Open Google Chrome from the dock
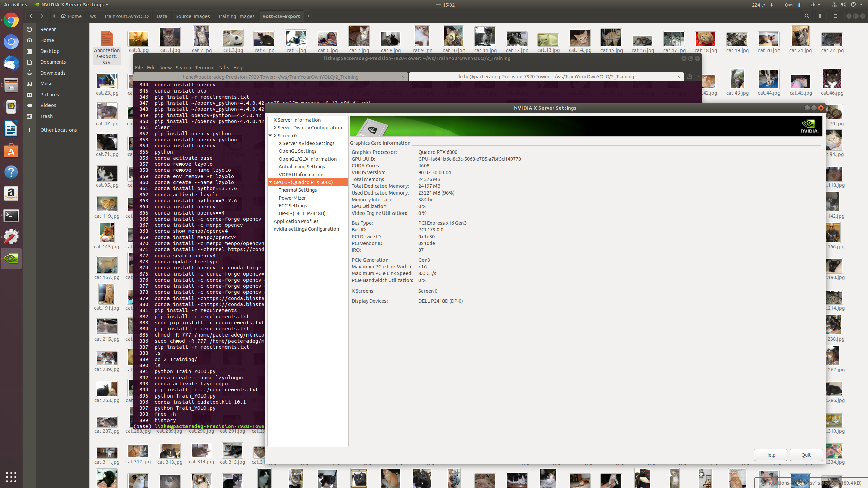This screenshot has width=868, height=488. tap(11, 20)
